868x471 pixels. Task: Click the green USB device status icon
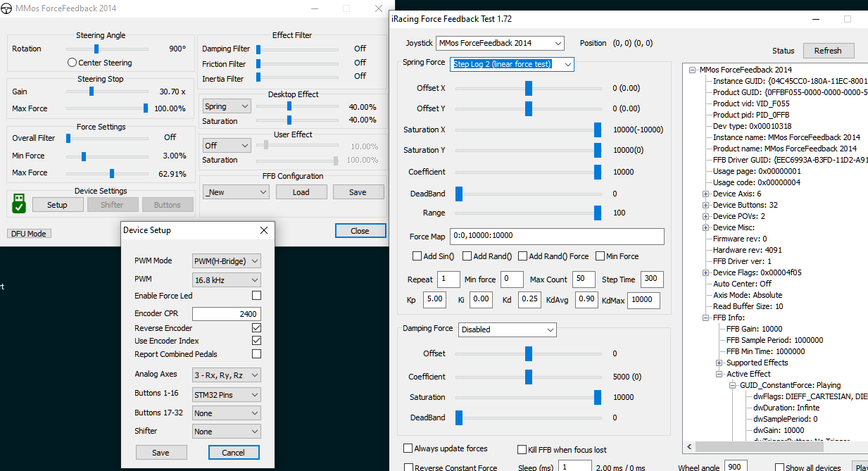19,203
